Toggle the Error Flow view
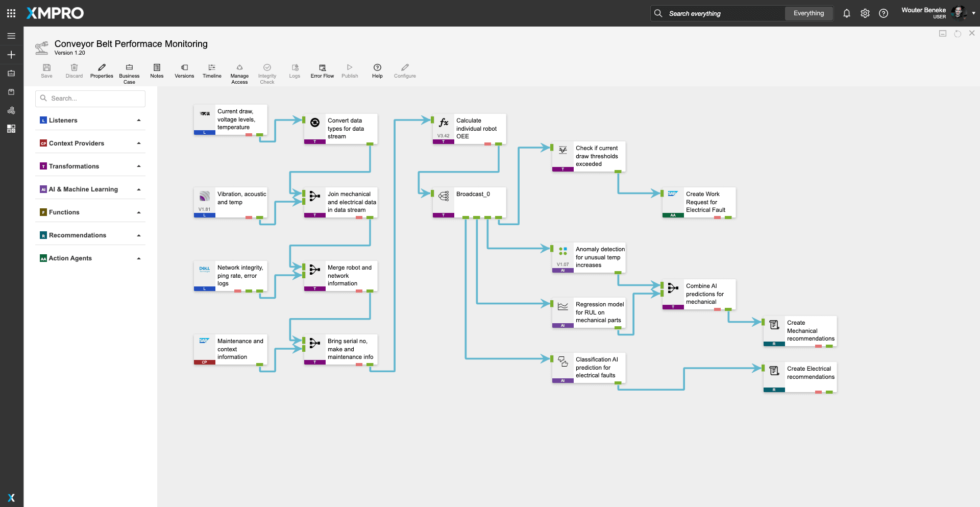Image resolution: width=980 pixels, height=507 pixels. pyautogui.click(x=322, y=68)
